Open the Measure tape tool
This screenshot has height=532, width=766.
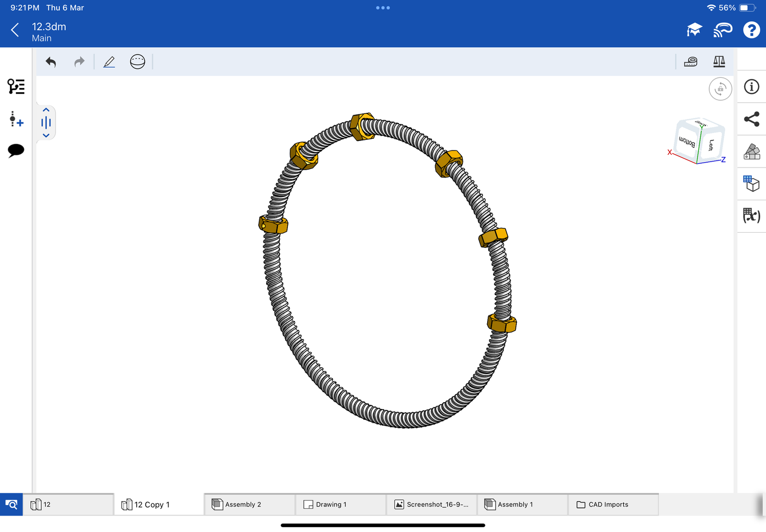click(690, 62)
